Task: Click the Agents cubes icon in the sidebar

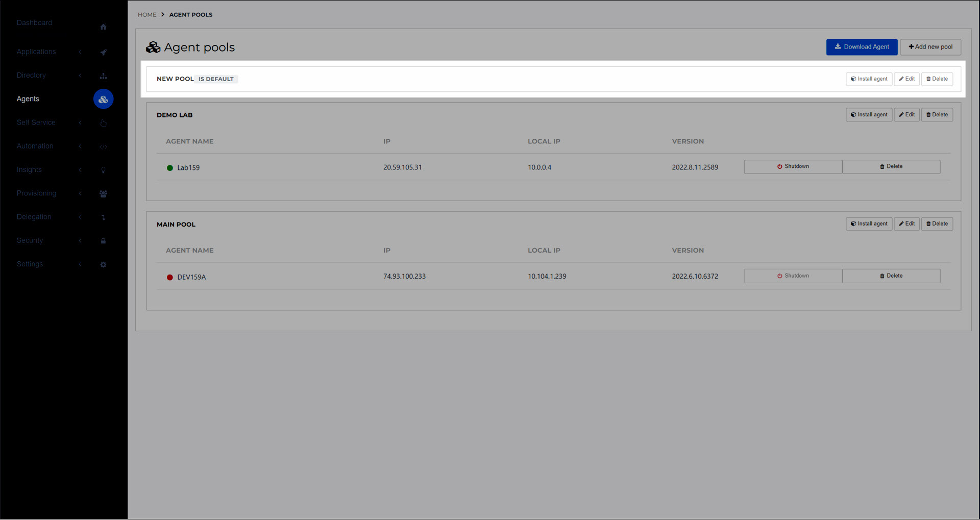Action: (x=103, y=99)
